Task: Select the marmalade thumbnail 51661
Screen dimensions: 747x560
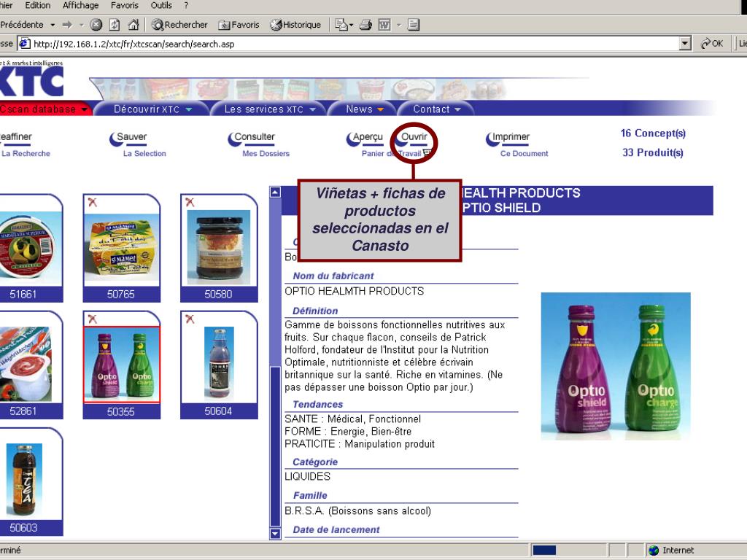Action: (x=31, y=249)
